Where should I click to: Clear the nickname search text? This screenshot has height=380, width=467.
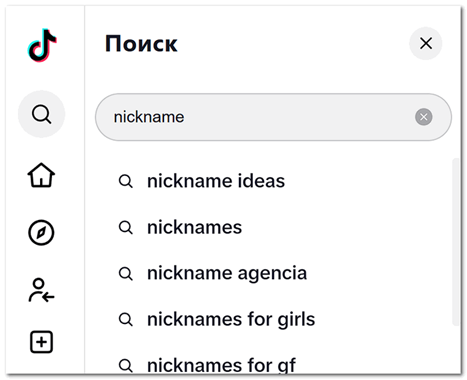(x=424, y=117)
